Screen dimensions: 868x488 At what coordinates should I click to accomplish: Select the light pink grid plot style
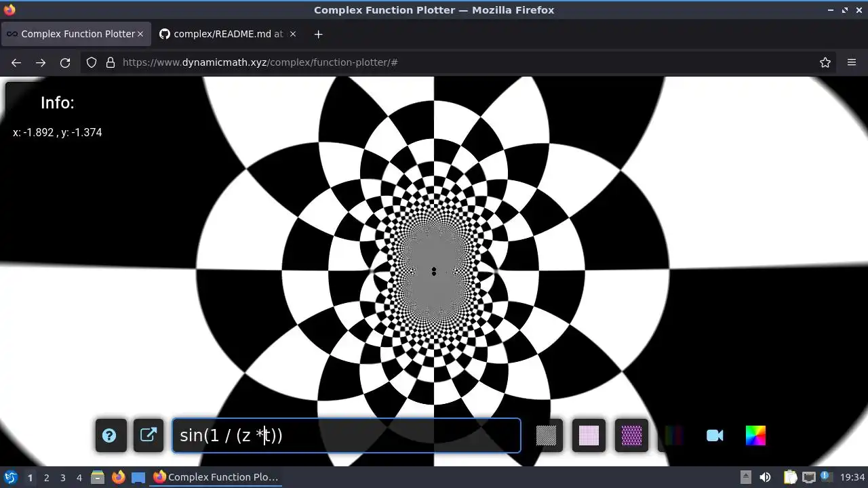589,436
